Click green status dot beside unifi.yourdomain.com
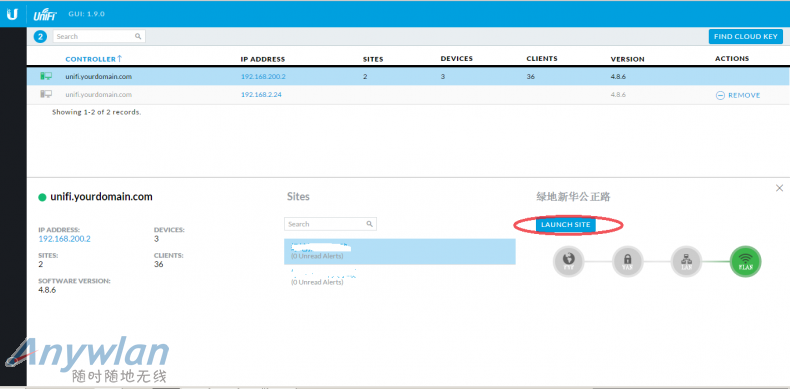 [x=42, y=197]
